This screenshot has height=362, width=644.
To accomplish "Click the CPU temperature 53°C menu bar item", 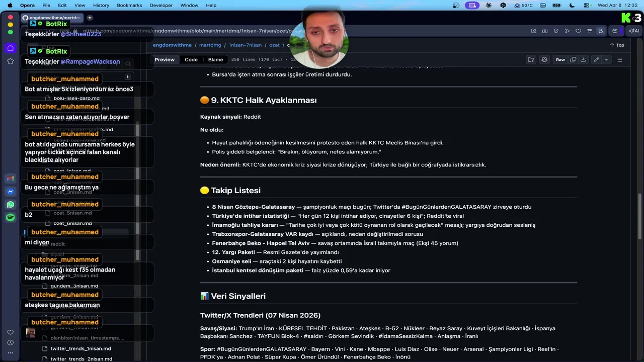I will 524,5.
